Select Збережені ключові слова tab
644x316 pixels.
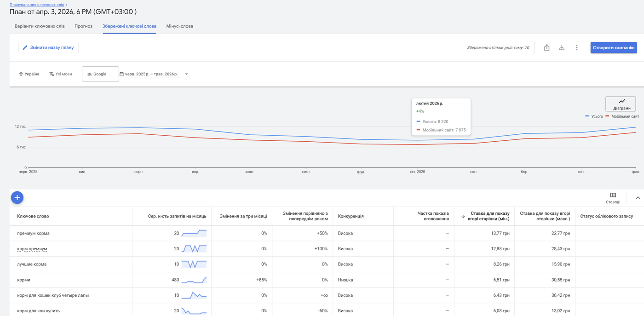point(129,26)
